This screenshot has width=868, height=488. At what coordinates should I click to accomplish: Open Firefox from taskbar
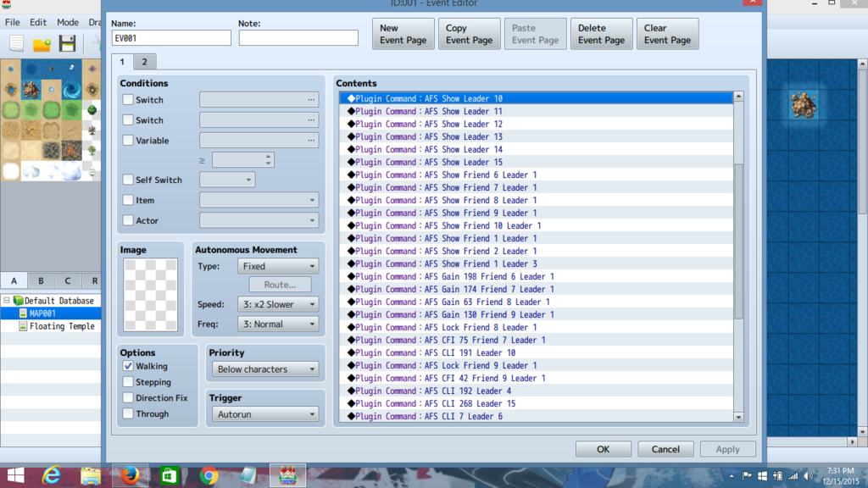[x=130, y=475]
